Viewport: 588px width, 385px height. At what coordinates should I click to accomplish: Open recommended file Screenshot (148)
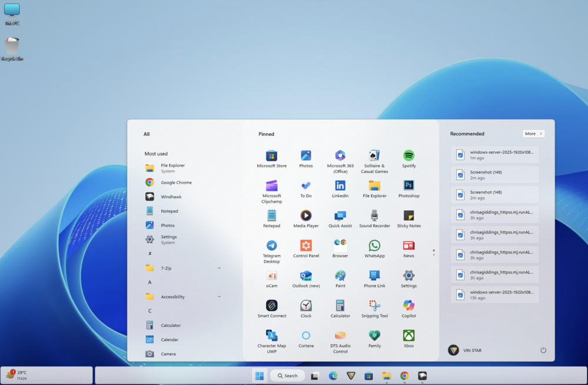[x=494, y=194]
